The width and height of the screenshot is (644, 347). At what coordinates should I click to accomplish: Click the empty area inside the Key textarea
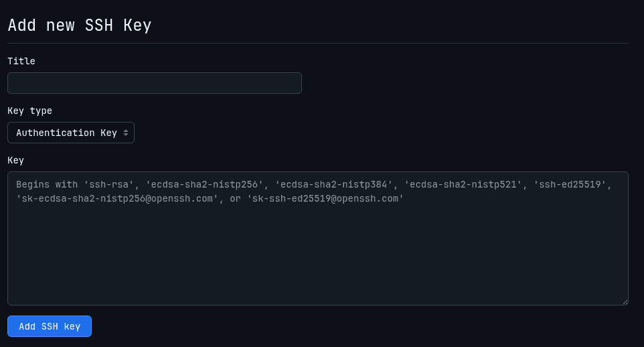point(317,258)
